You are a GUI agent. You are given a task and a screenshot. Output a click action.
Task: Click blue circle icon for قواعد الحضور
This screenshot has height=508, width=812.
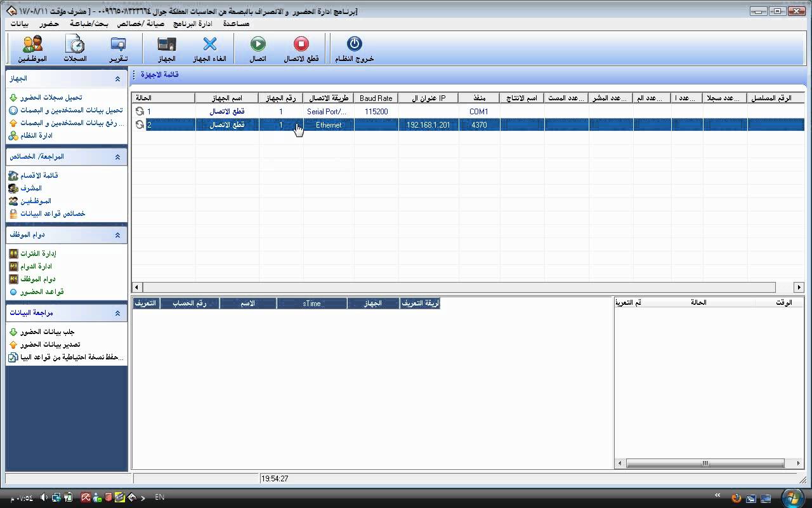click(13, 292)
